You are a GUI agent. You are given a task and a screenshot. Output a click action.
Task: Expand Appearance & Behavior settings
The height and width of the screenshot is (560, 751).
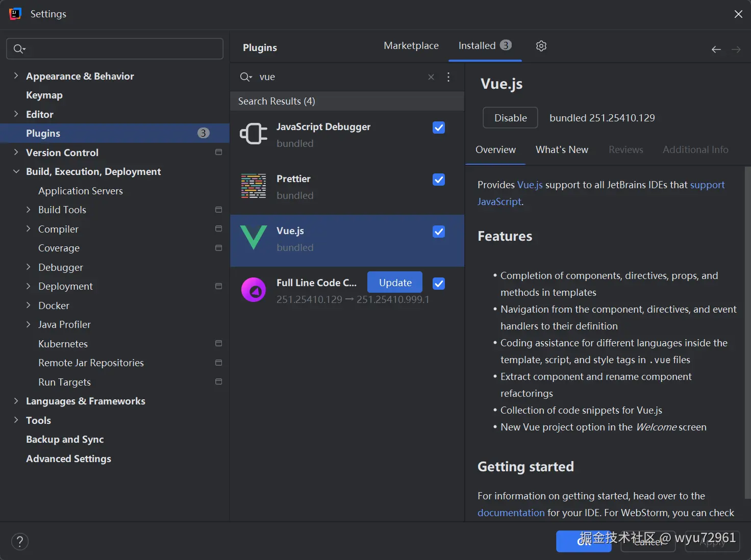point(16,76)
